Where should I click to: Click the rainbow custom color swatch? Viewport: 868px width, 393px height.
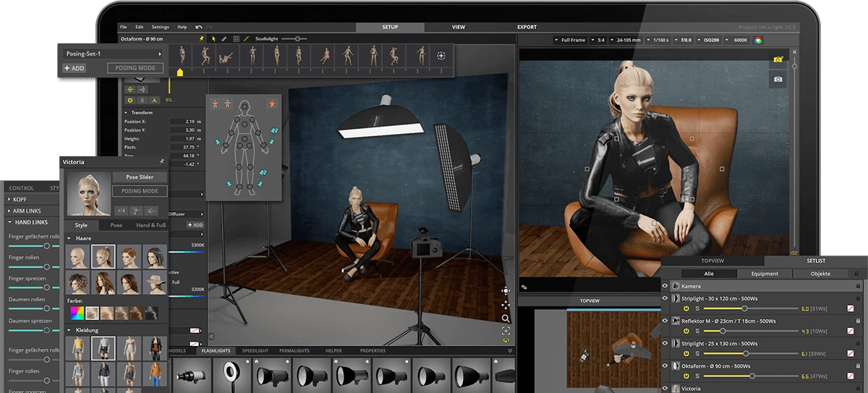click(x=76, y=313)
